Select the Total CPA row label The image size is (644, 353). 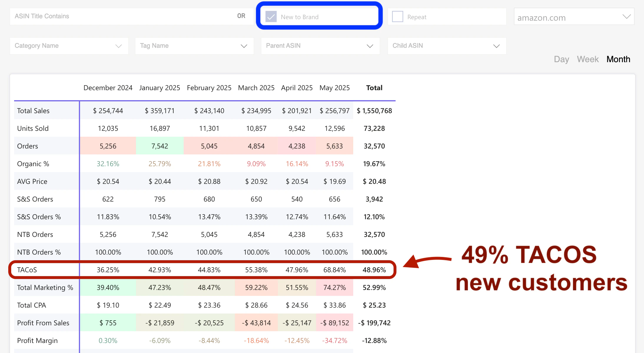31,305
